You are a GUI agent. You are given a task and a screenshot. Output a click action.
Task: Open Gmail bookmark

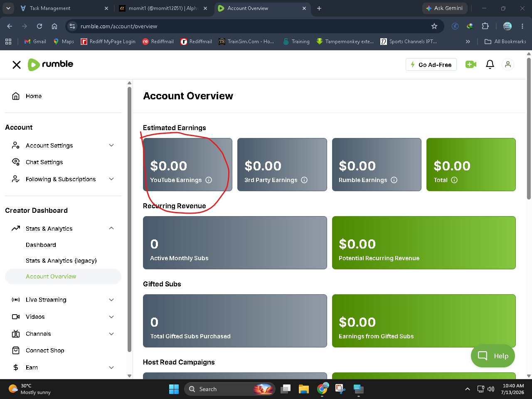(35, 42)
